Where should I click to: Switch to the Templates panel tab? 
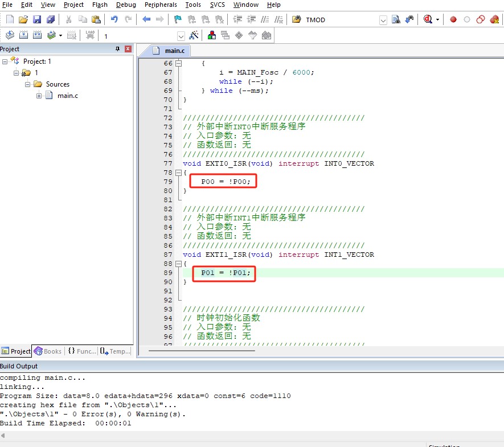tap(114, 351)
